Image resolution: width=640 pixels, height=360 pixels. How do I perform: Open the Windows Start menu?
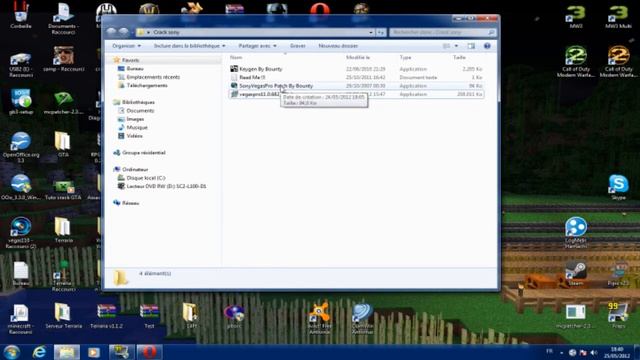pyautogui.click(x=12, y=352)
